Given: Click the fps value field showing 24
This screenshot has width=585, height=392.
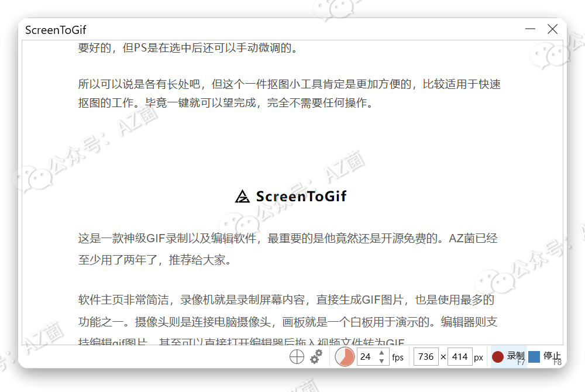Looking at the screenshot, I should 367,357.
